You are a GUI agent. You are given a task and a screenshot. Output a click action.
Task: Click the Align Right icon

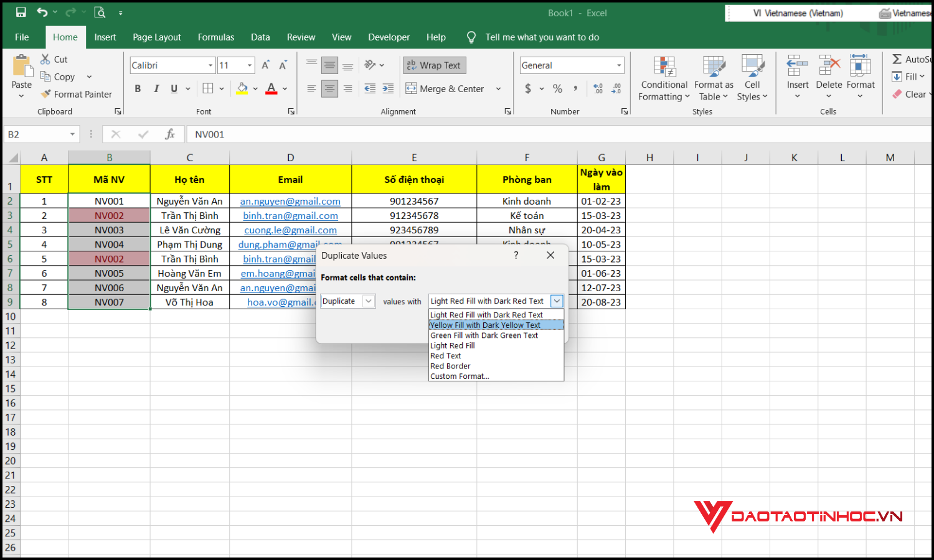point(347,89)
